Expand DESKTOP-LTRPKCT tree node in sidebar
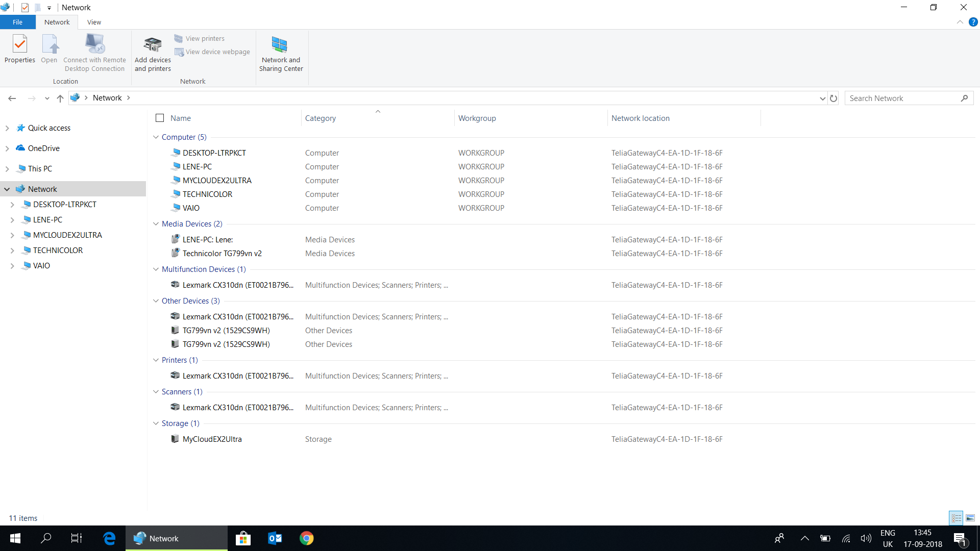 (12, 205)
